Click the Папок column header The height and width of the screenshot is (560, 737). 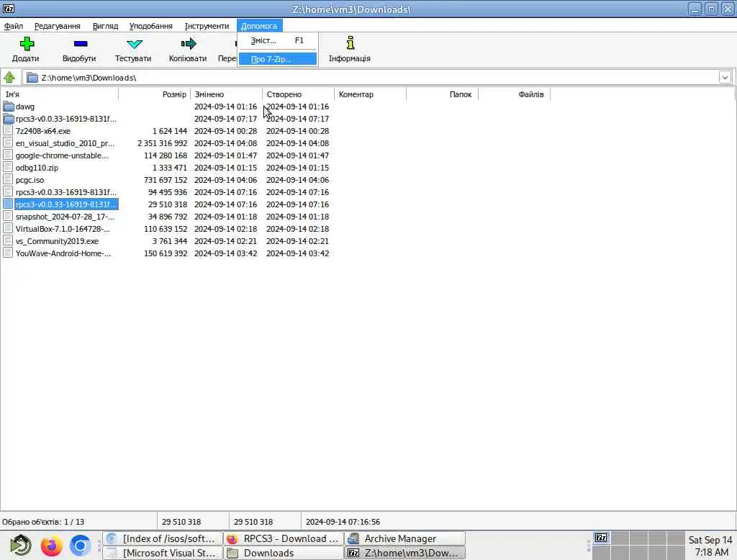(x=442, y=94)
